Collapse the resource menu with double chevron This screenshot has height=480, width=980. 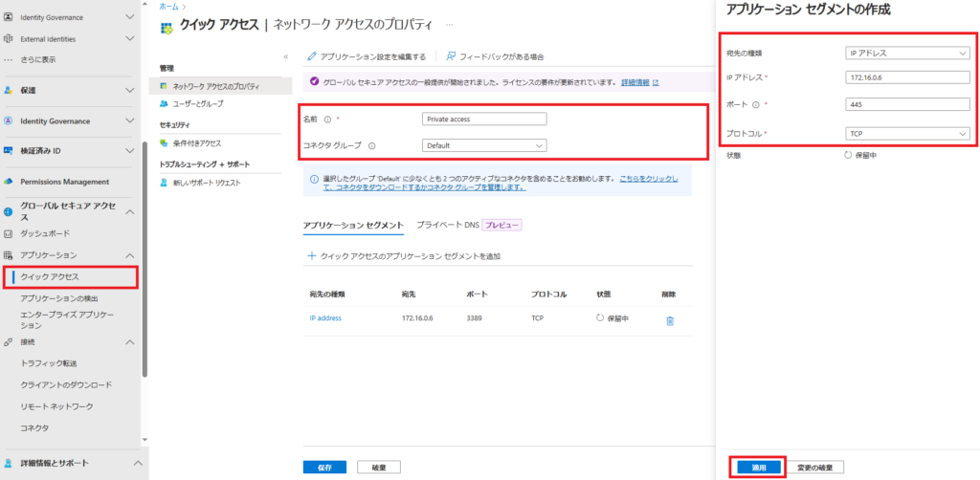pyautogui.click(x=285, y=56)
